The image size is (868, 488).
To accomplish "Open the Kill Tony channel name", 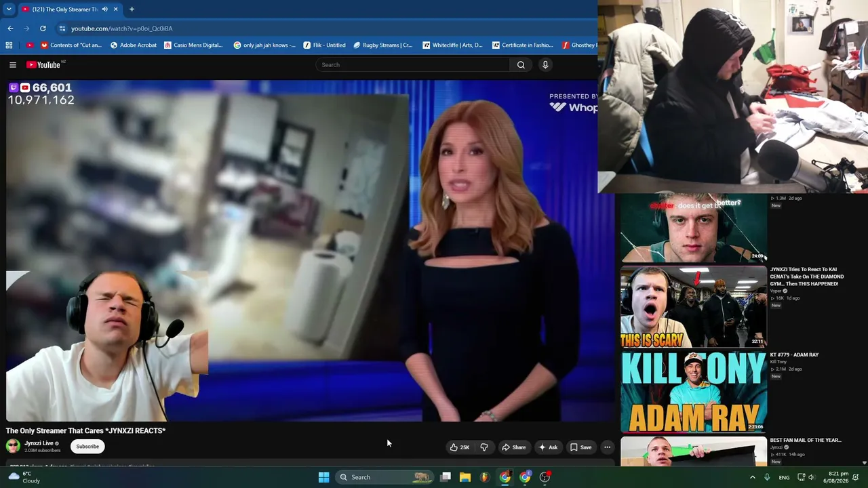I will [777, 362].
